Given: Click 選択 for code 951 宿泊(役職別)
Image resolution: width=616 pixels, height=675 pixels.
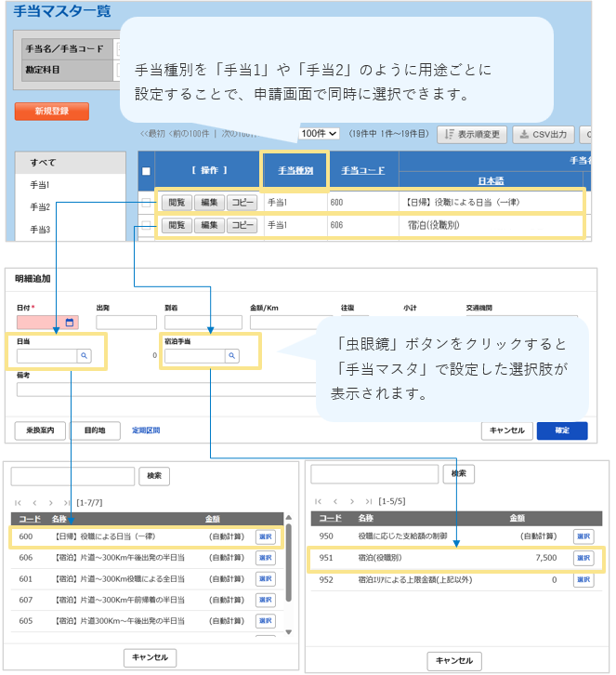Looking at the screenshot, I should [583, 558].
